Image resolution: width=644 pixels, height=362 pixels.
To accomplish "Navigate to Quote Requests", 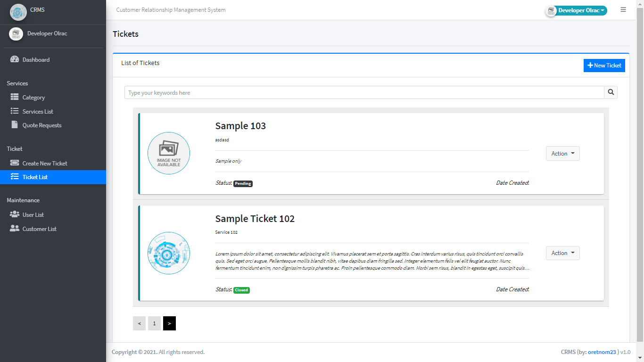I will pyautogui.click(x=53, y=125).
